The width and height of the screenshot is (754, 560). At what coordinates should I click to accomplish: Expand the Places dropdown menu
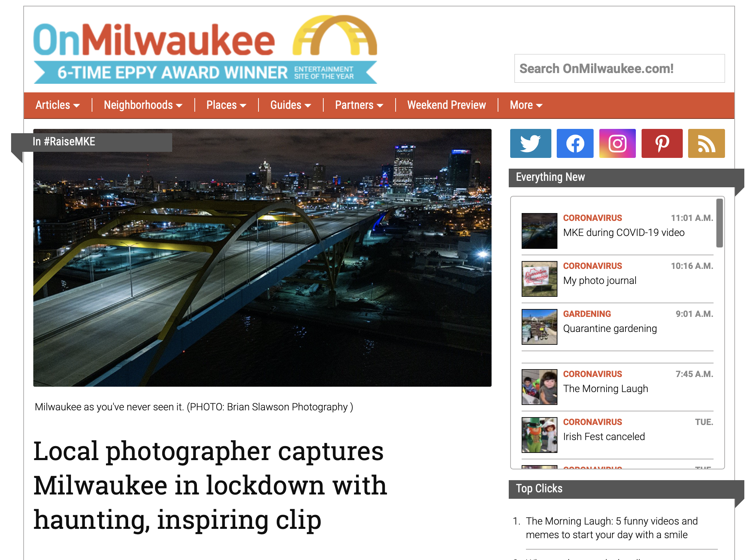226,105
